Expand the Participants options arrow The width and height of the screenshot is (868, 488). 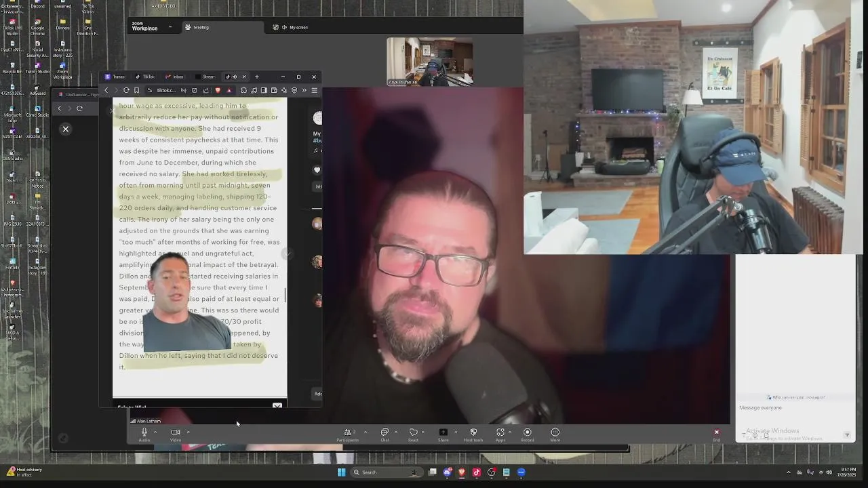click(365, 432)
